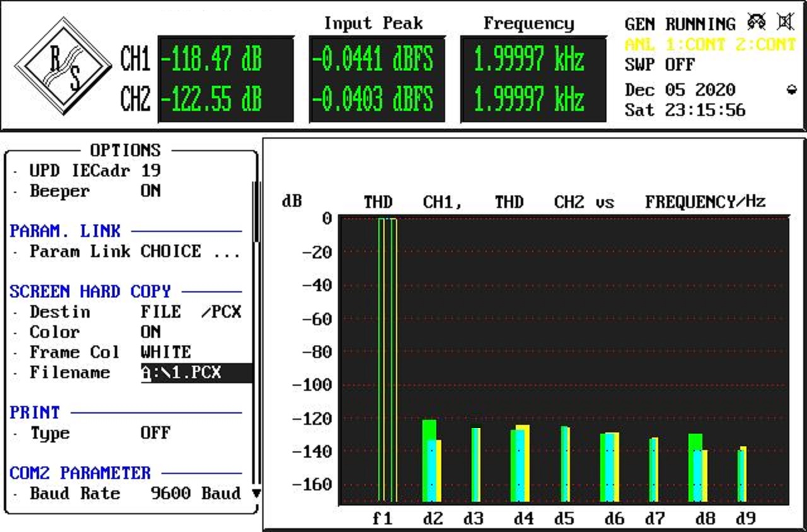Click the OPTIONS panel title
This screenshot has height=532, width=807.
(125, 151)
